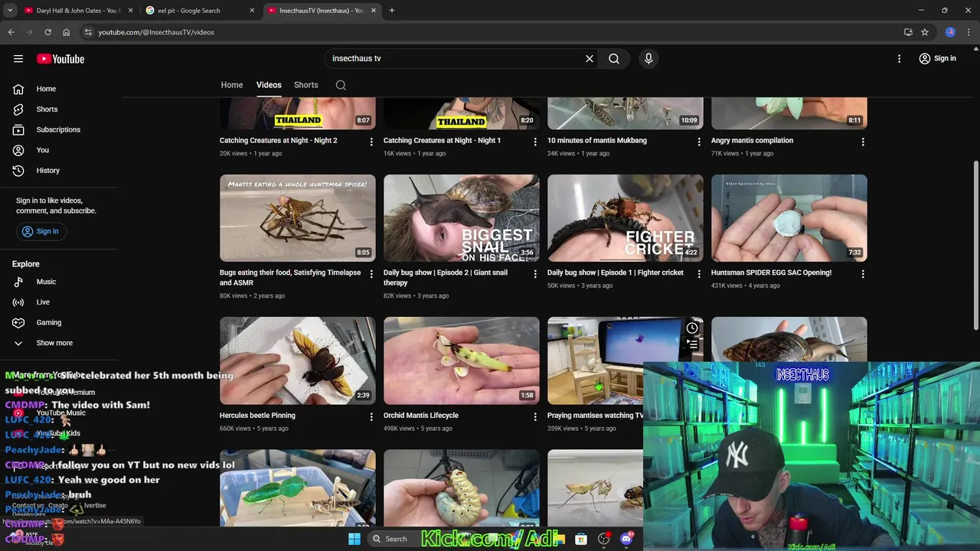Click sidebar Sign in button
This screenshot has width=980, height=551.
41,231
